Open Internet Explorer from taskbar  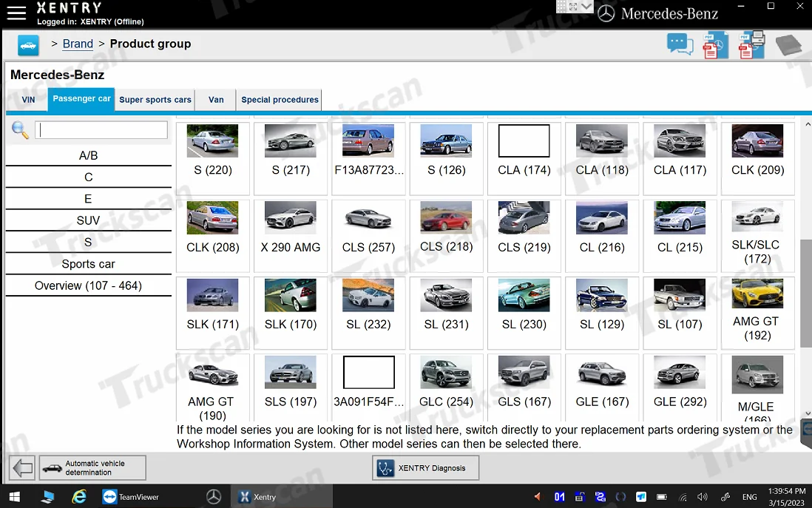pyautogui.click(x=78, y=497)
